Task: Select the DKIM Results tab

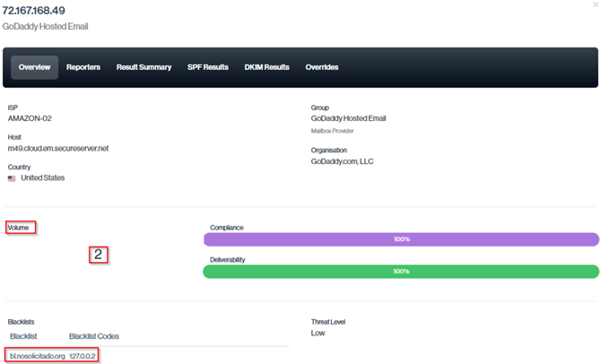Action: [x=266, y=67]
